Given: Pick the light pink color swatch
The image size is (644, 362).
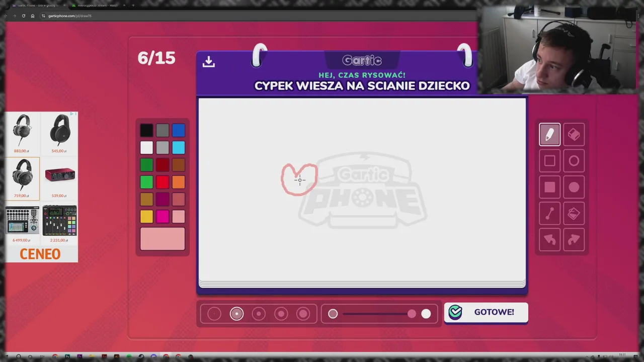Looking at the screenshot, I should click(179, 217).
